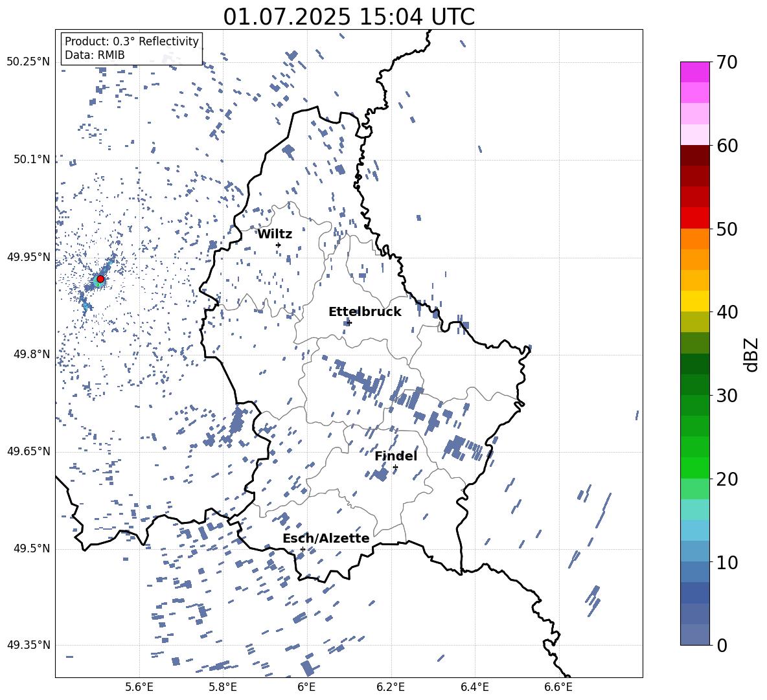Click the 50.25°N latitude label
767x700 pixels.
point(29,62)
